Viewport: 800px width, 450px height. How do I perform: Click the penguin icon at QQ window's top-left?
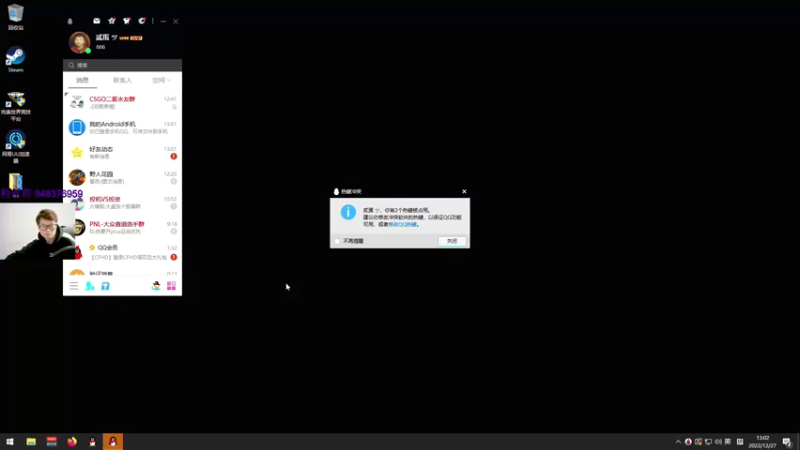70,21
